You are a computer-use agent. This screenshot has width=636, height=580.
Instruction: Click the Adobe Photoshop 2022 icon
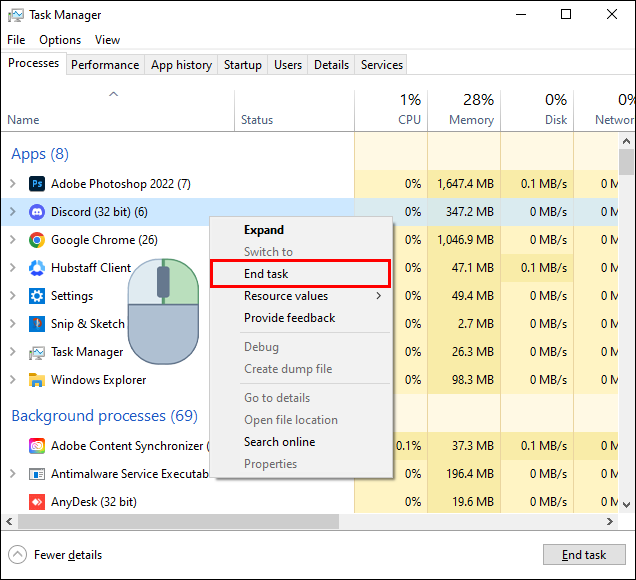(x=37, y=184)
